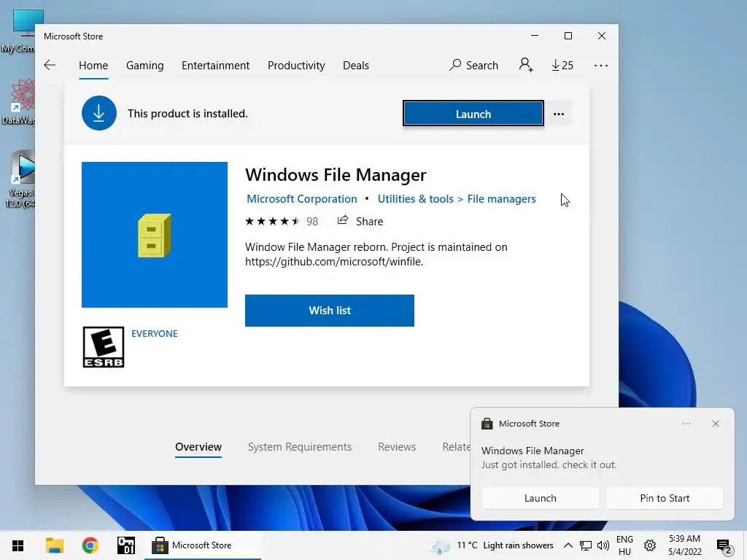Image resolution: width=747 pixels, height=560 pixels.
Task: Click the Share icon under the app title
Action: tap(343, 220)
